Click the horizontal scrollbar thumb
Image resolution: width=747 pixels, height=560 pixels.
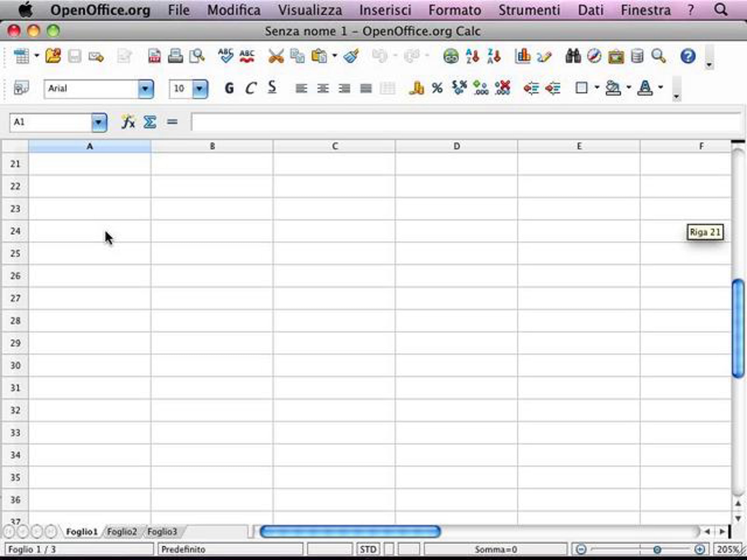(350, 532)
